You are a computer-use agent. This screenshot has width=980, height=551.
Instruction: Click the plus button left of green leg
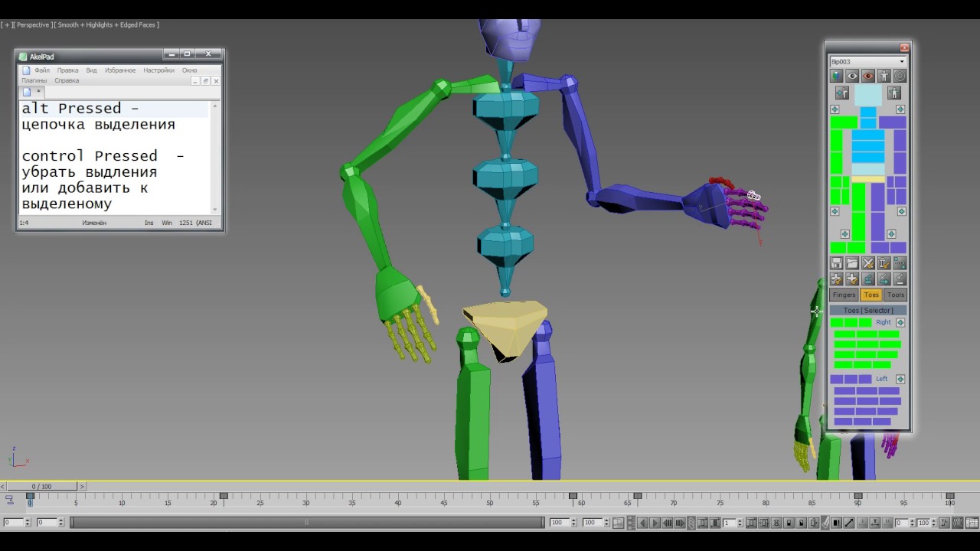click(844, 233)
